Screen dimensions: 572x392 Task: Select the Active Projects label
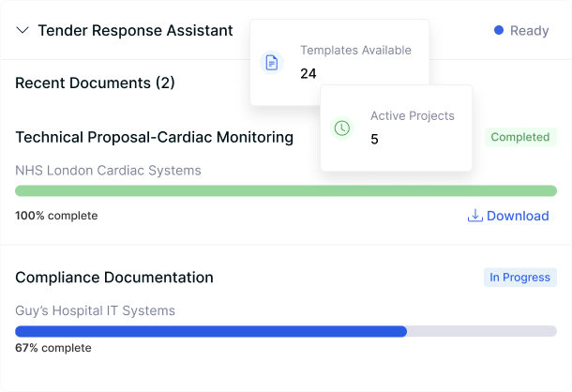point(412,116)
